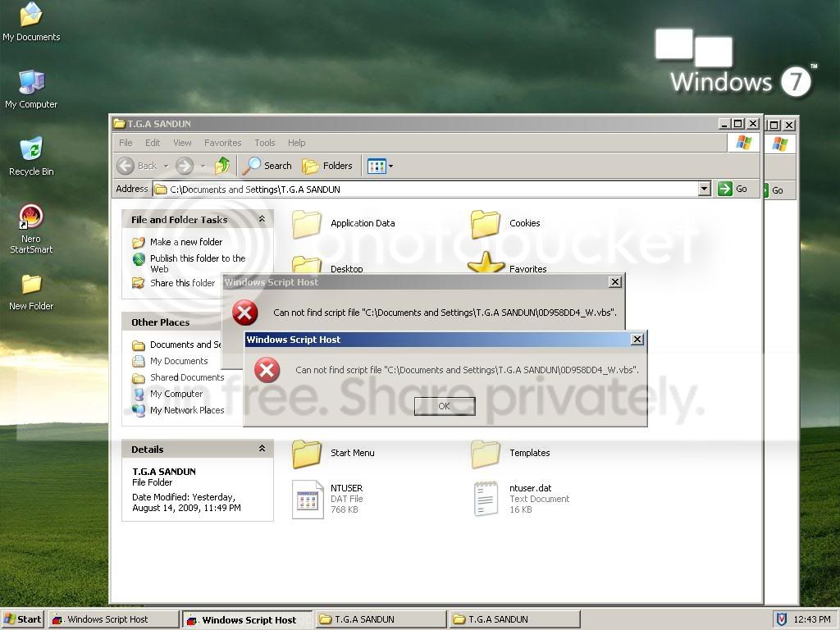Click the error icon in front dialog
The image size is (840, 630).
[x=267, y=370]
